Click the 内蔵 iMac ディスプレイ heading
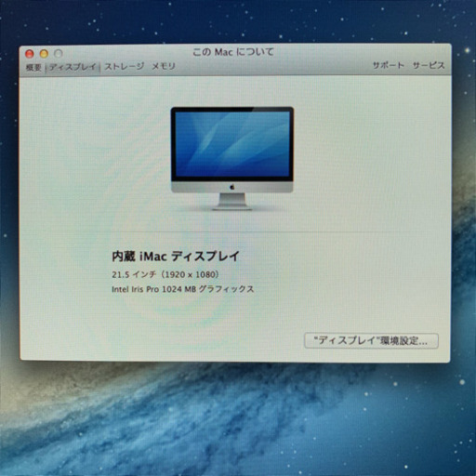Image resolution: width=476 pixels, height=476 pixels. 176,257
